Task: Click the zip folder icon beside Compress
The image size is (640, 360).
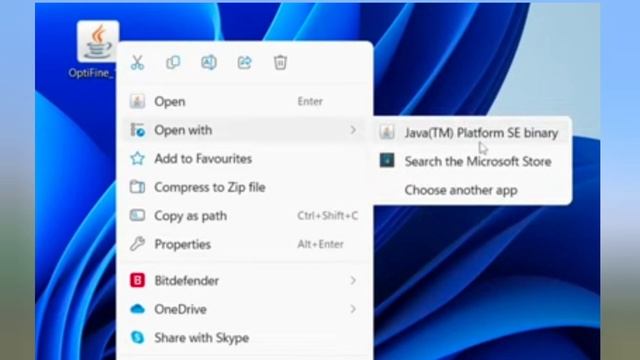Action: click(x=137, y=187)
